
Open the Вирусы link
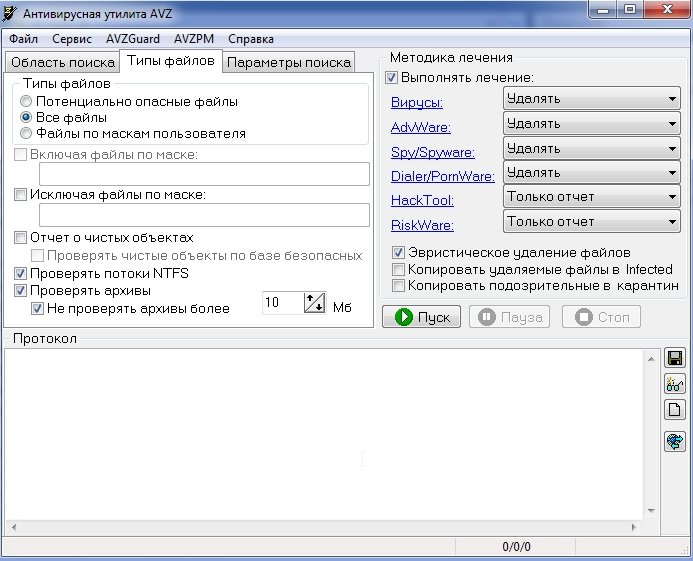point(417,103)
